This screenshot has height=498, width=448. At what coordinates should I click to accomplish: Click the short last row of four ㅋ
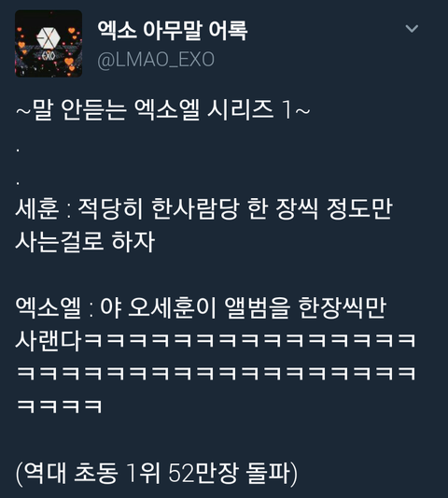click(60, 406)
